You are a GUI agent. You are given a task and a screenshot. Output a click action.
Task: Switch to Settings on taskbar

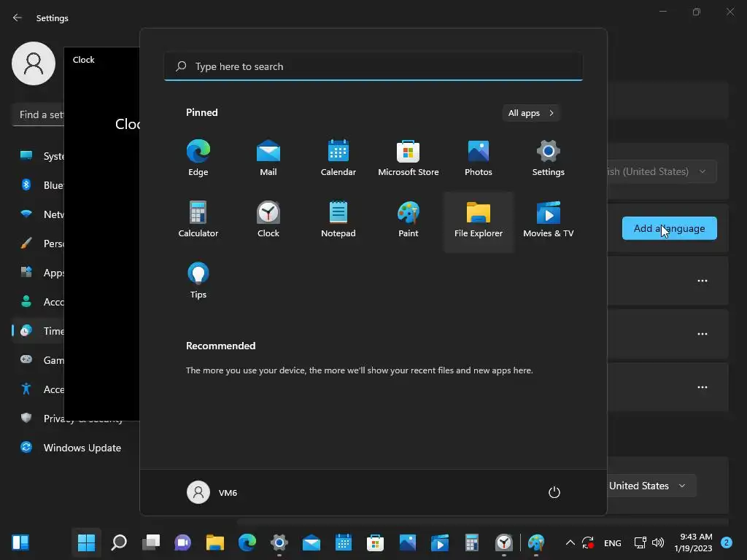[279, 542]
